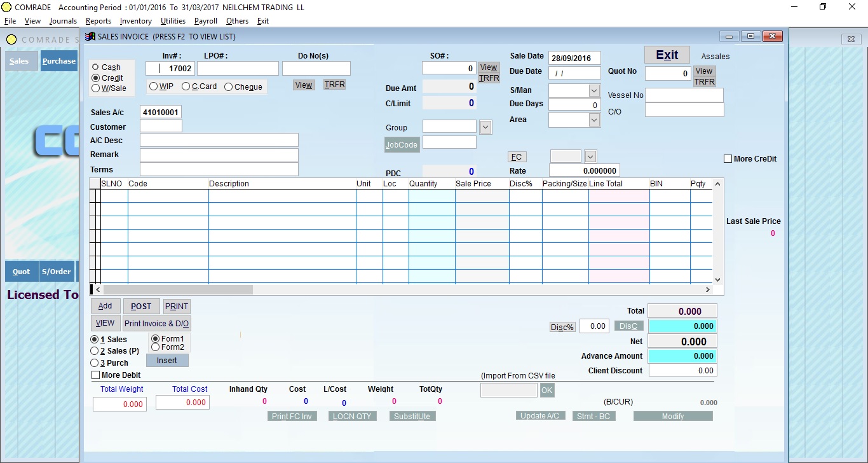Viewport: 868px width, 463px height.
Task: Choose the WIP radio option
Action: click(x=154, y=86)
